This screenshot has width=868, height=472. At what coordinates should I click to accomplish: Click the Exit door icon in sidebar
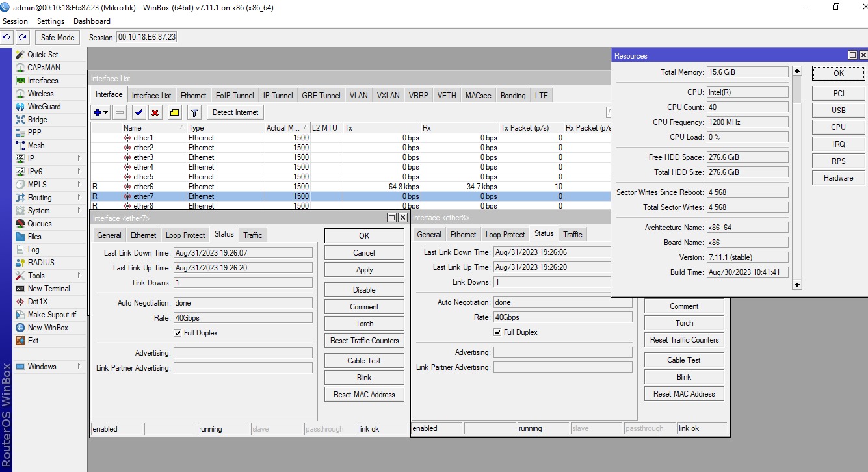(20, 341)
